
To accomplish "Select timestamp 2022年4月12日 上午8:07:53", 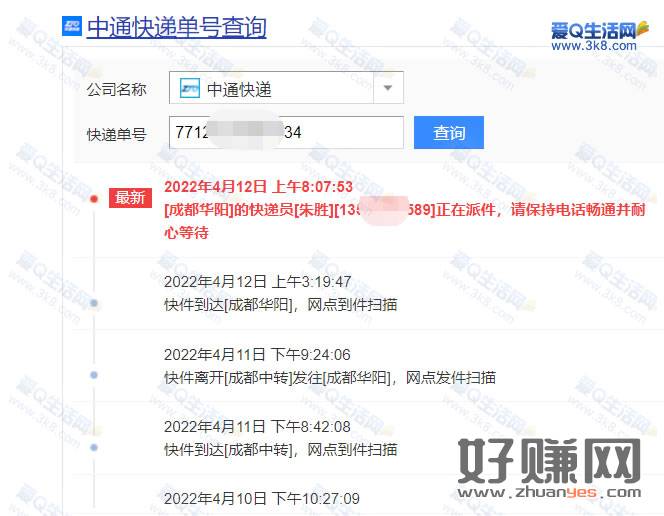I will tap(258, 187).
